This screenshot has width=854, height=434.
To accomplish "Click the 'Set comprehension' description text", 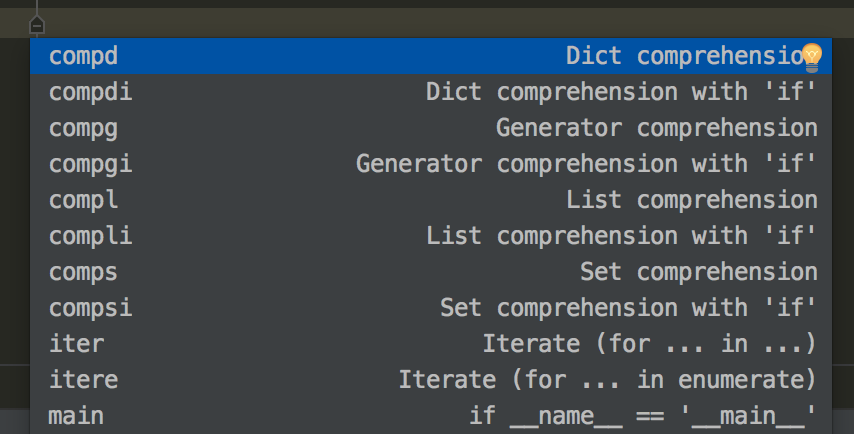I will pyautogui.click(x=698, y=271).
